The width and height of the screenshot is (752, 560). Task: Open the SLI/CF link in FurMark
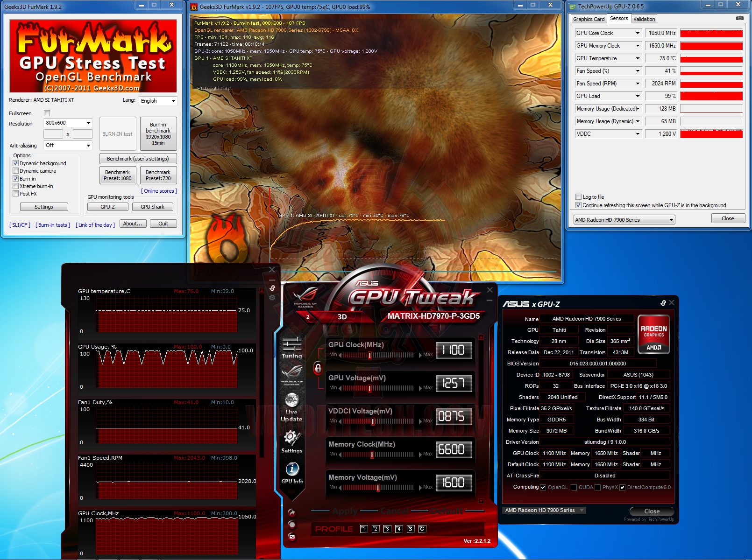coord(20,225)
